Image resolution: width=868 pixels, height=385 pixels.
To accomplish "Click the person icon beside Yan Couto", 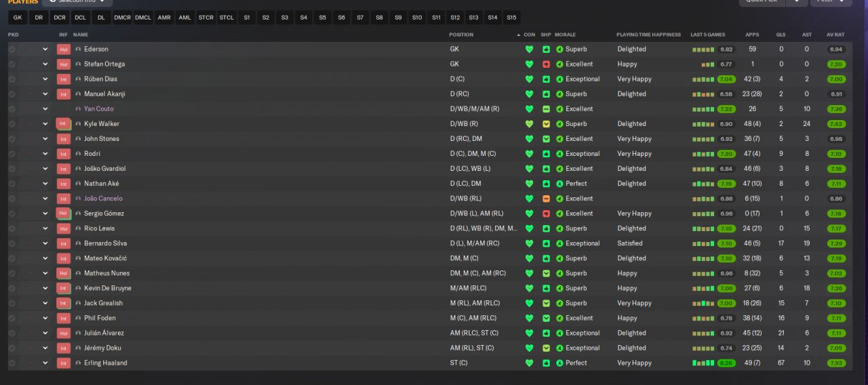I will click(78, 109).
